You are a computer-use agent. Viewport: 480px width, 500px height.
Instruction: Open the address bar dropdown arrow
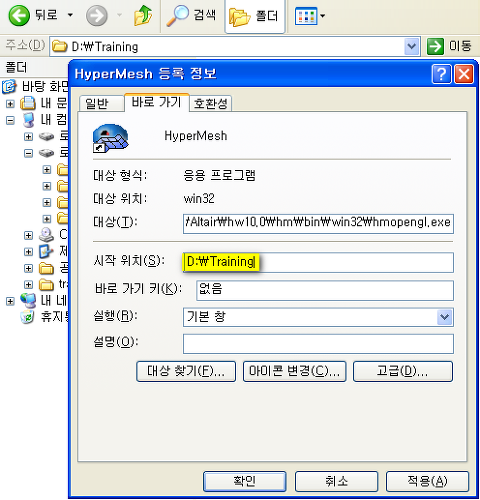[x=411, y=46]
